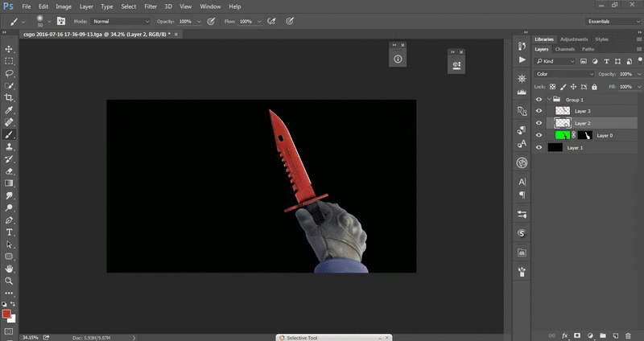Hide Layer 2 visibility

coord(539,123)
